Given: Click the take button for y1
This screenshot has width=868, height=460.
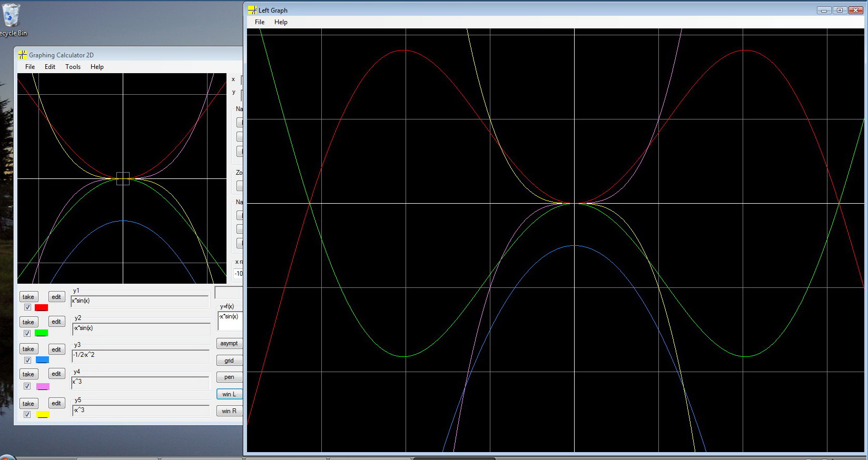Looking at the screenshot, I should [28, 297].
